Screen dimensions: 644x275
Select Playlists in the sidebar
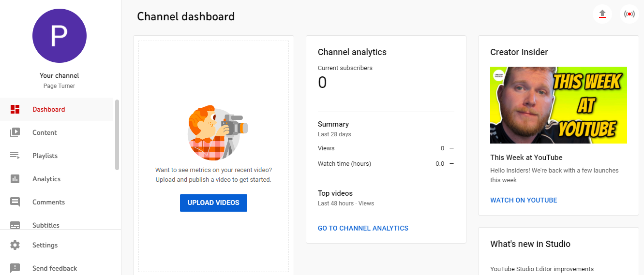[45, 156]
